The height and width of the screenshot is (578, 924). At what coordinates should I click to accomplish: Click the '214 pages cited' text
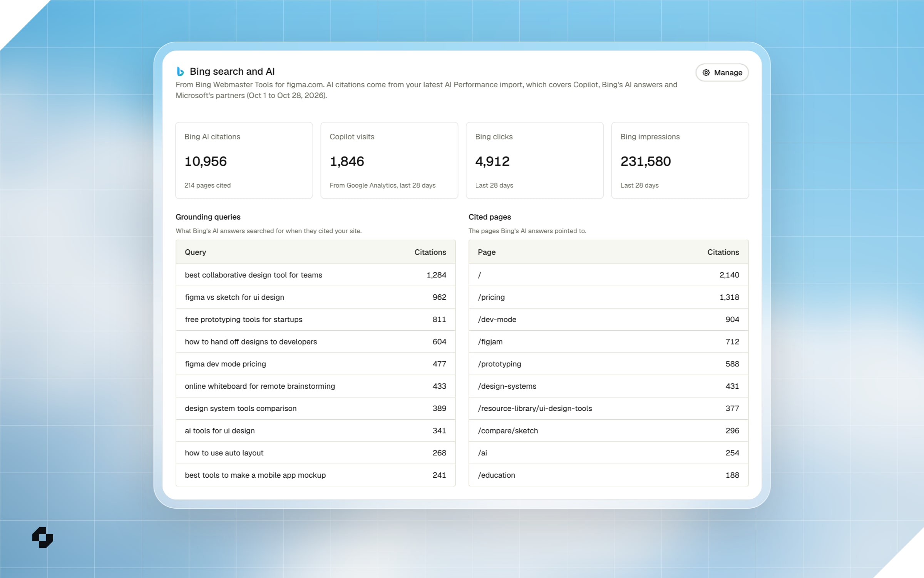coord(208,185)
